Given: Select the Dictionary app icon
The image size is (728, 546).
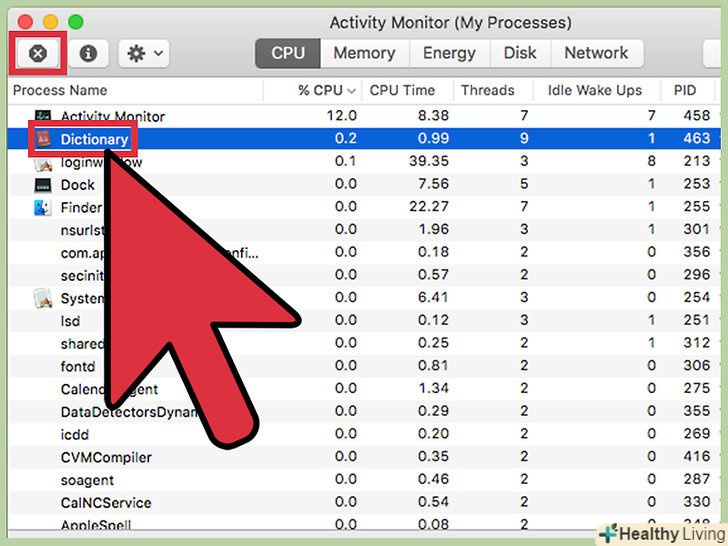Looking at the screenshot, I should pyautogui.click(x=43, y=138).
